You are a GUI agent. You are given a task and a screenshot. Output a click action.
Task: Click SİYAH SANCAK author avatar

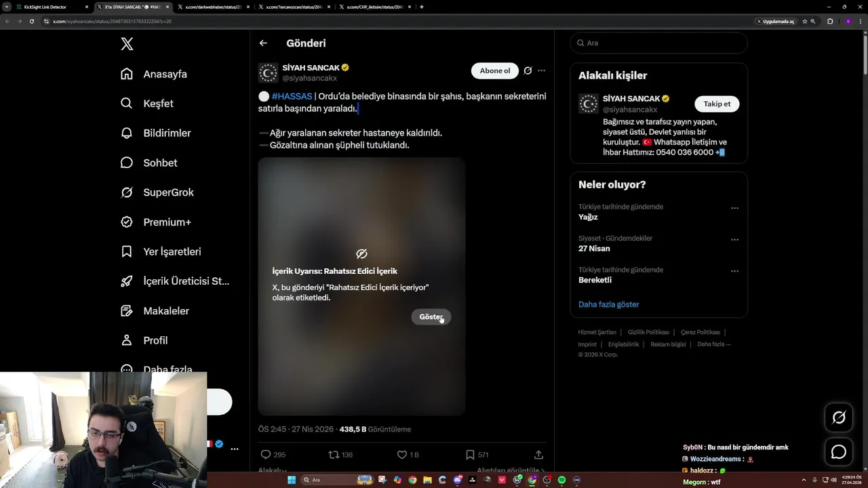coord(269,73)
